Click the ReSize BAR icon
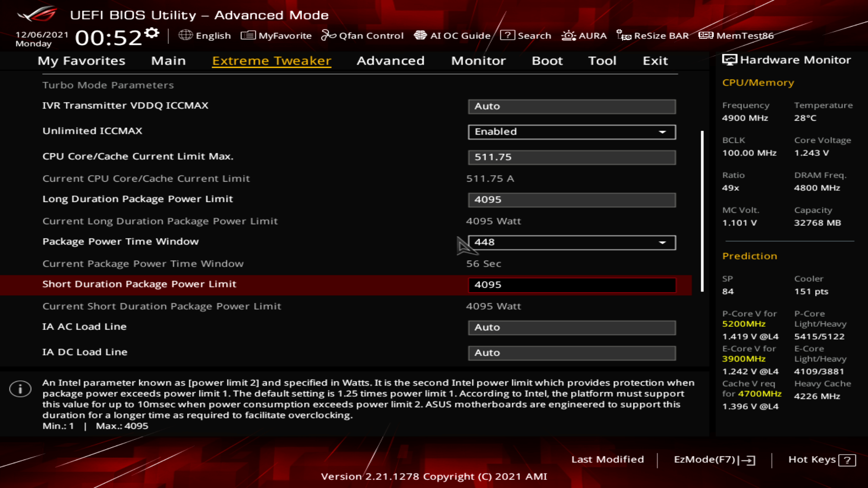The width and height of the screenshot is (868, 488). pos(624,35)
